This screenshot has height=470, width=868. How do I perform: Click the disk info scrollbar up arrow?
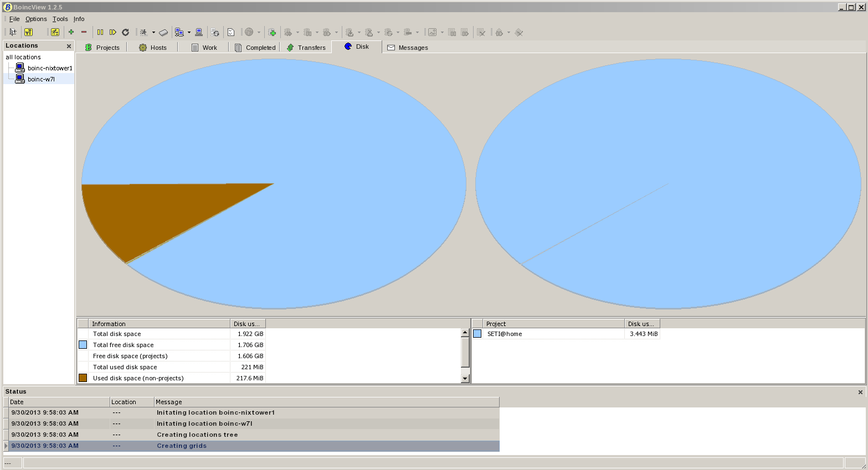[465, 333]
